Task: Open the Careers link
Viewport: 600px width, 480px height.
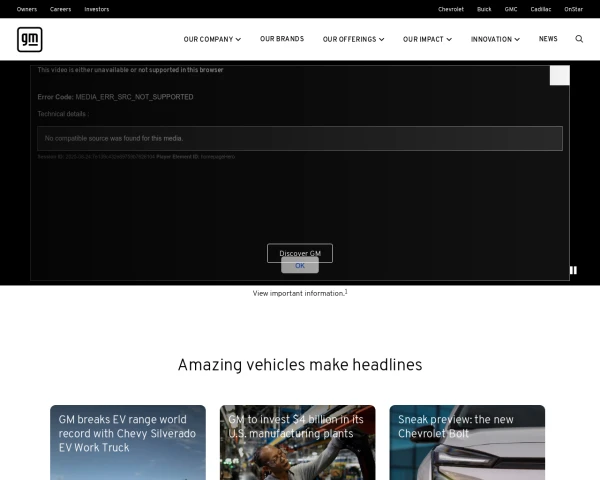Action: click(60, 9)
